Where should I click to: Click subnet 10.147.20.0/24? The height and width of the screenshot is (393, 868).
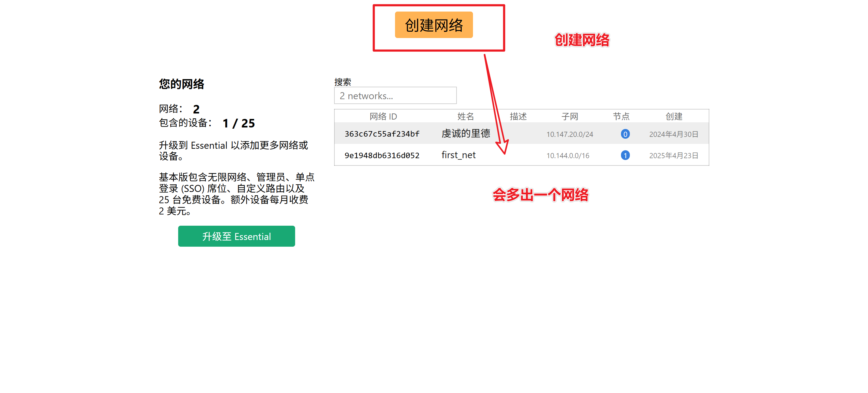pyautogui.click(x=570, y=134)
